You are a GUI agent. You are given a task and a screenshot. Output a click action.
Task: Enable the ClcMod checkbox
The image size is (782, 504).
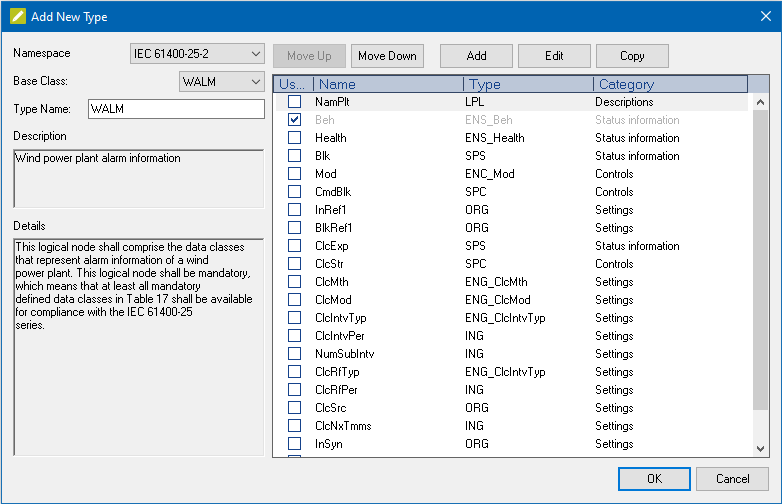pos(295,300)
